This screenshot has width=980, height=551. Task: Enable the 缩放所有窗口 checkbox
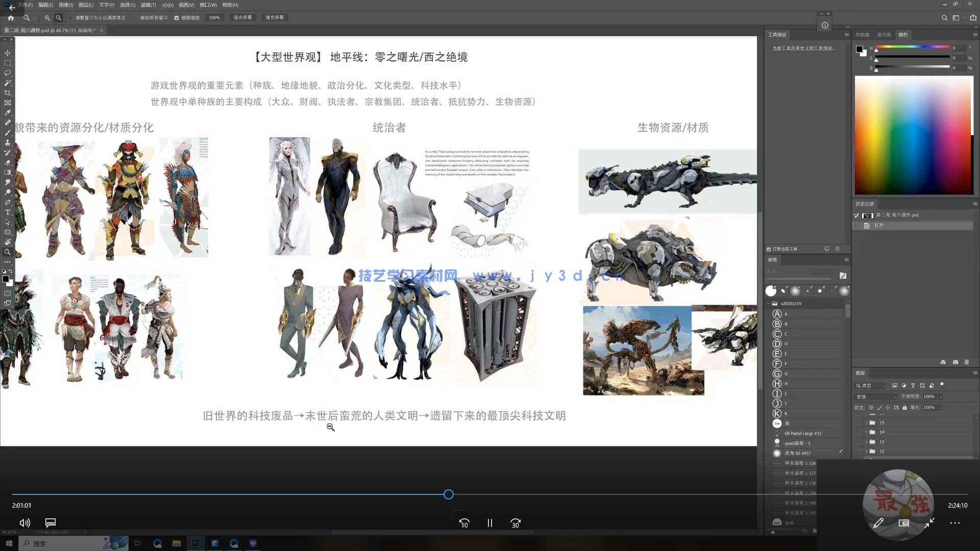point(135,18)
